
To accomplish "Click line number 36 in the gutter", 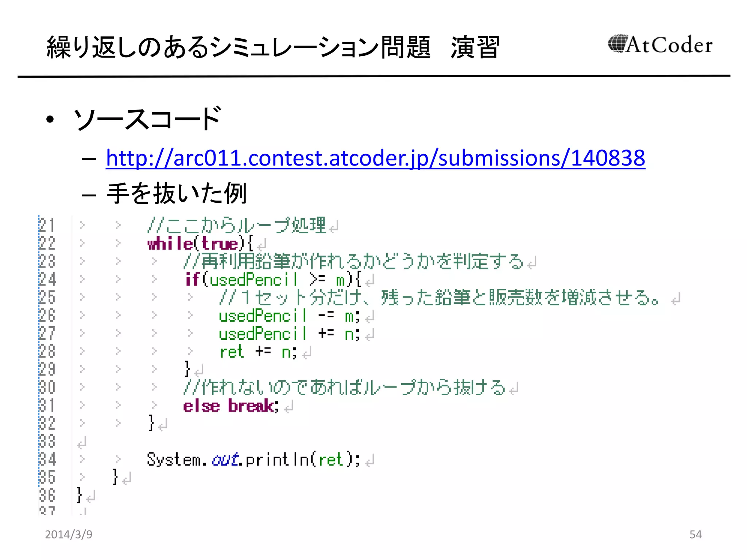I will coord(47,495).
